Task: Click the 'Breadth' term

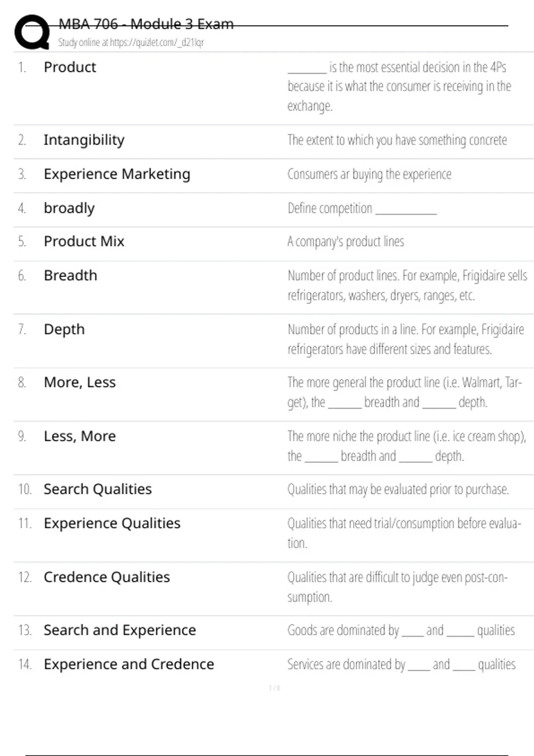Action: pos(70,276)
